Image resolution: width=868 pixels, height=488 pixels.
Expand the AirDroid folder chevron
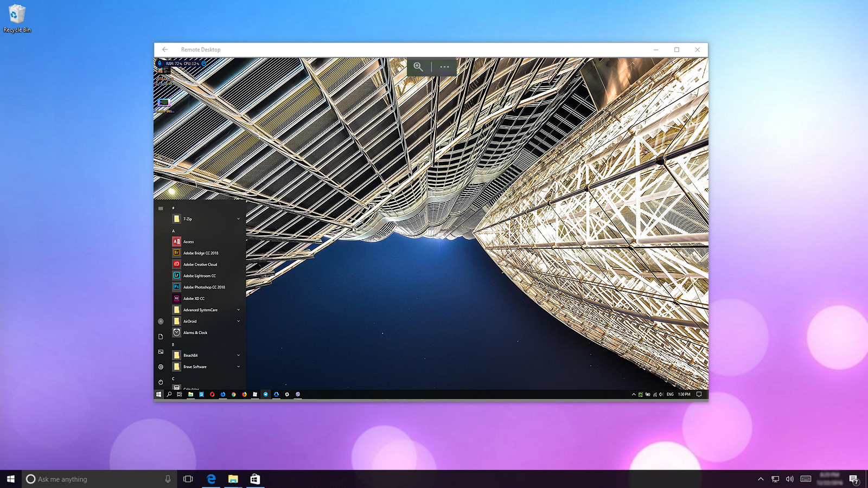[238, 321]
